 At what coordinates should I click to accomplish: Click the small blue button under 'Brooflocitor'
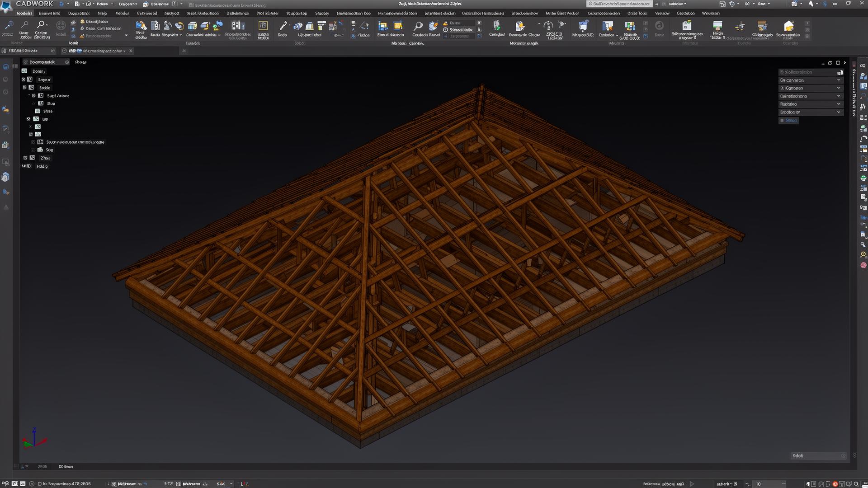pyautogui.click(x=789, y=121)
